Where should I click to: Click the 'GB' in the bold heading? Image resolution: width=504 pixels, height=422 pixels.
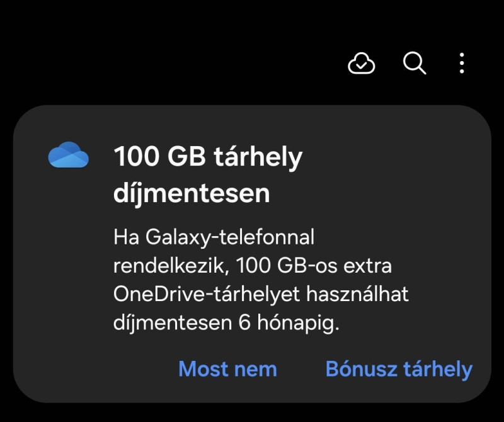[186, 157]
